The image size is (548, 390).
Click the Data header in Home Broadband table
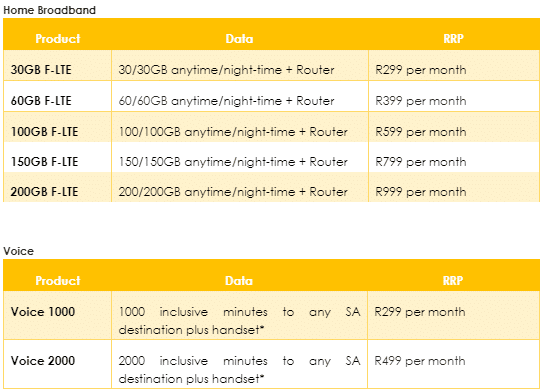[x=239, y=38]
